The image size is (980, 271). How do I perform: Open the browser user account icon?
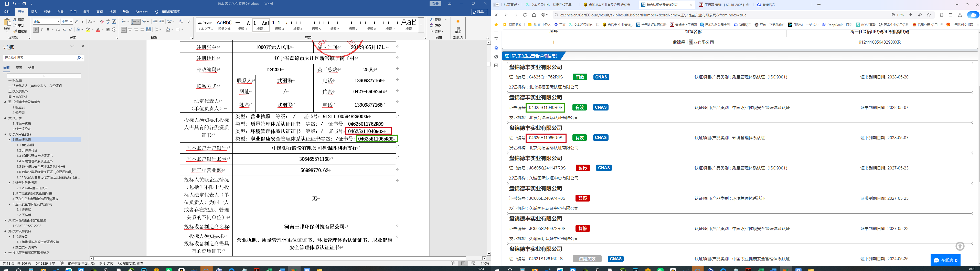coord(960,15)
